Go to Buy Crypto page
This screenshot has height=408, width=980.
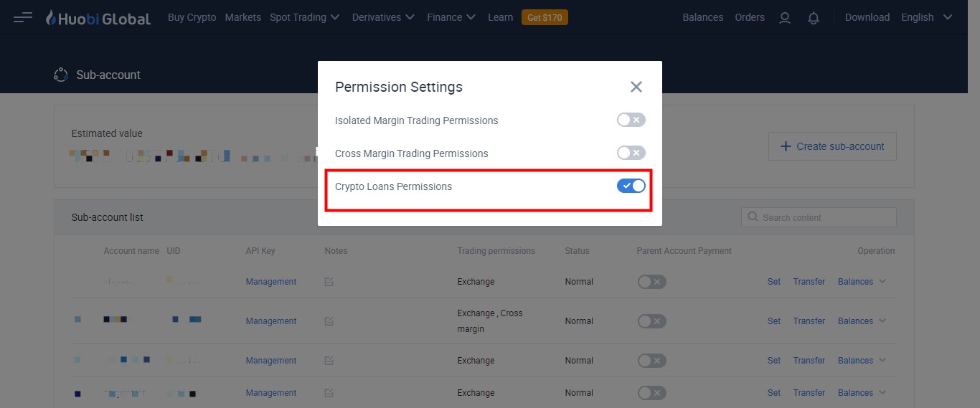click(192, 17)
